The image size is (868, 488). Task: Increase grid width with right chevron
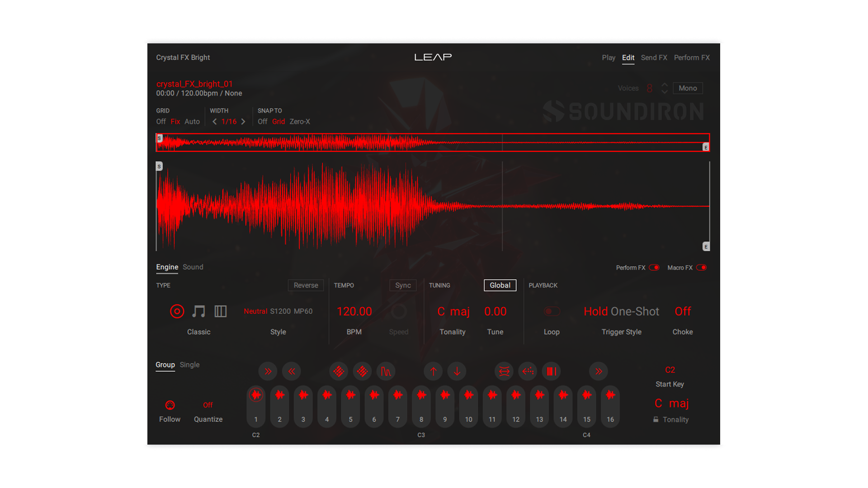tap(243, 122)
